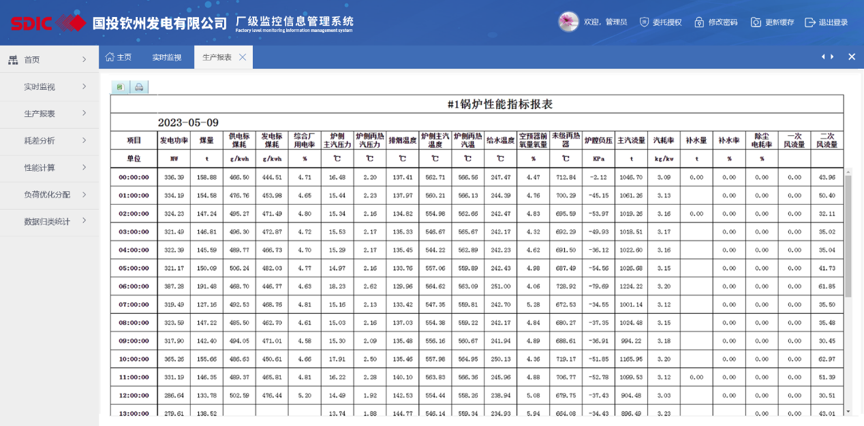Click the 1224.22 steam flow cell
This screenshot has width=864, height=426.
(631, 286)
